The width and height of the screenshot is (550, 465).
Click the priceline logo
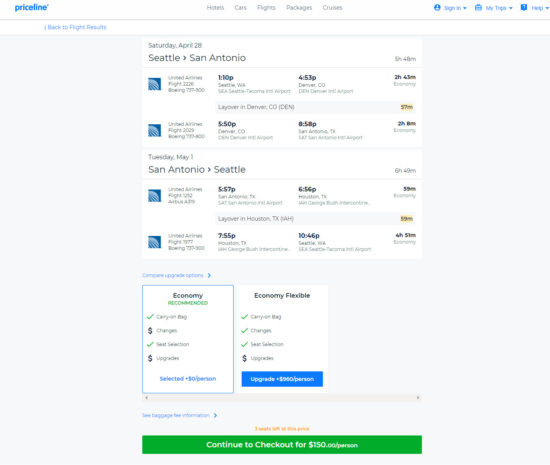click(x=32, y=7)
